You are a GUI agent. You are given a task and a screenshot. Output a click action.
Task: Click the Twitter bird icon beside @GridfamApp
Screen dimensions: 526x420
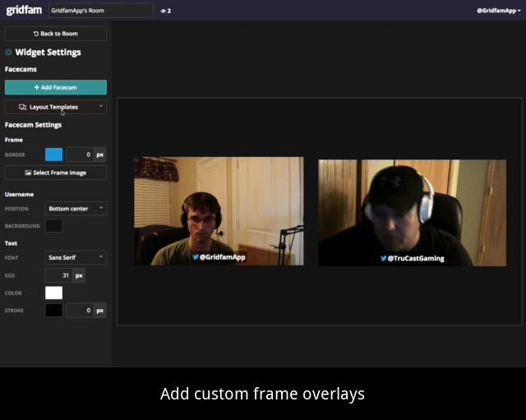(196, 257)
